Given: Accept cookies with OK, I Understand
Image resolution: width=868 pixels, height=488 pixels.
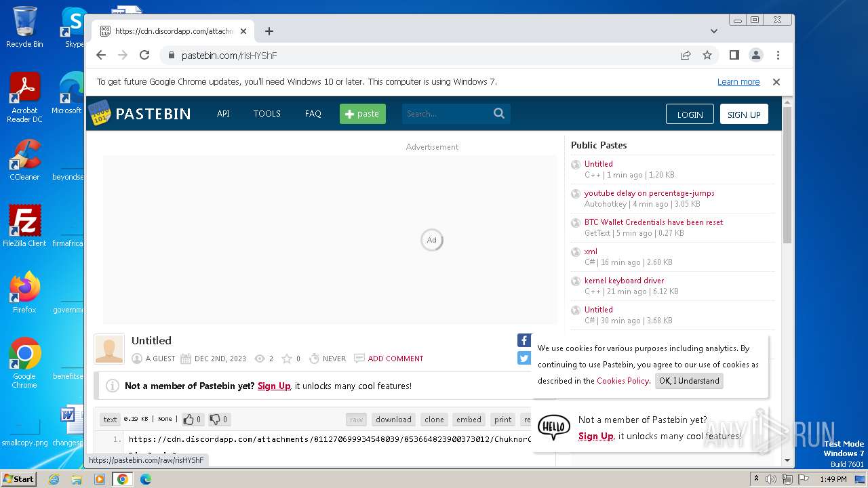Looking at the screenshot, I should tap(689, 381).
